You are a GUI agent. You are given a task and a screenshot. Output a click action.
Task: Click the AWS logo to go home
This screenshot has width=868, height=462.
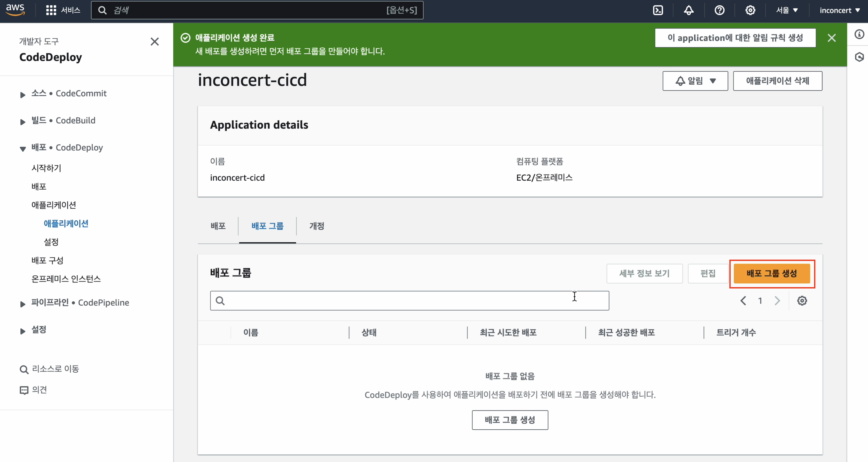click(x=15, y=10)
